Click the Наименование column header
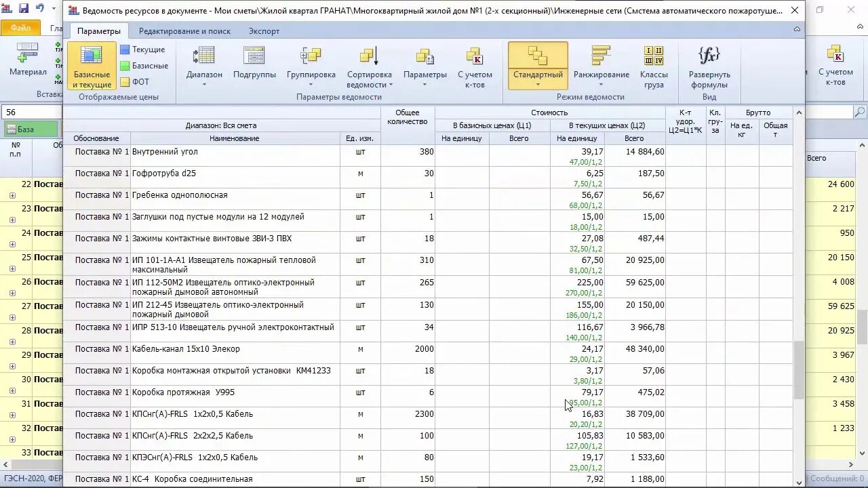868x488 pixels. 235,138
